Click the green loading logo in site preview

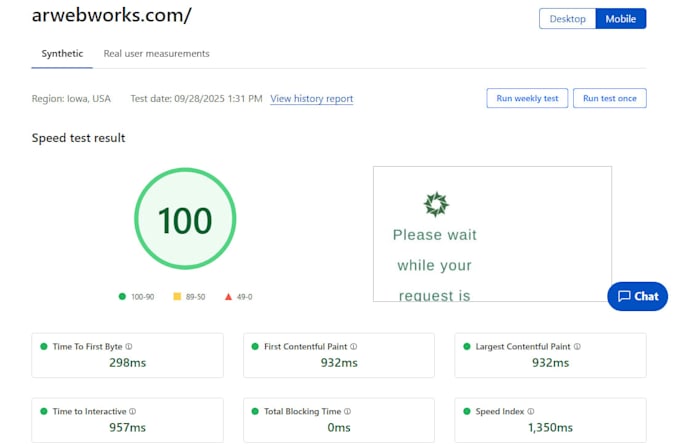pyautogui.click(x=436, y=204)
